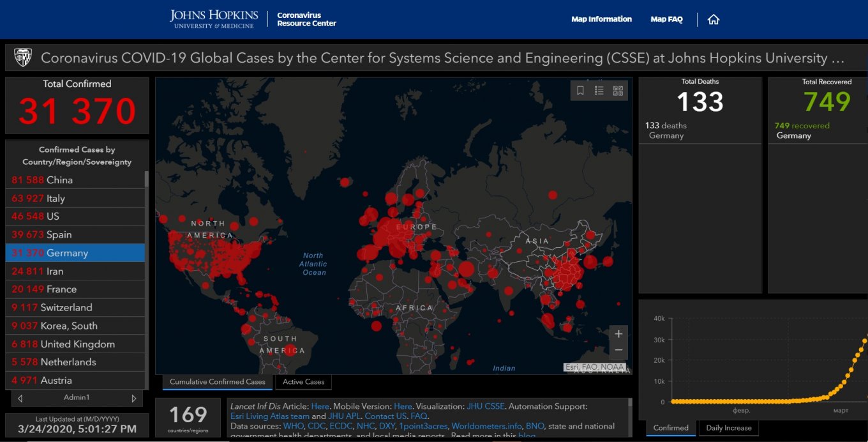Image resolution: width=868 pixels, height=442 pixels.
Task: Open the Map FAQ menu item
Action: pyautogui.click(x=666, y=19)
